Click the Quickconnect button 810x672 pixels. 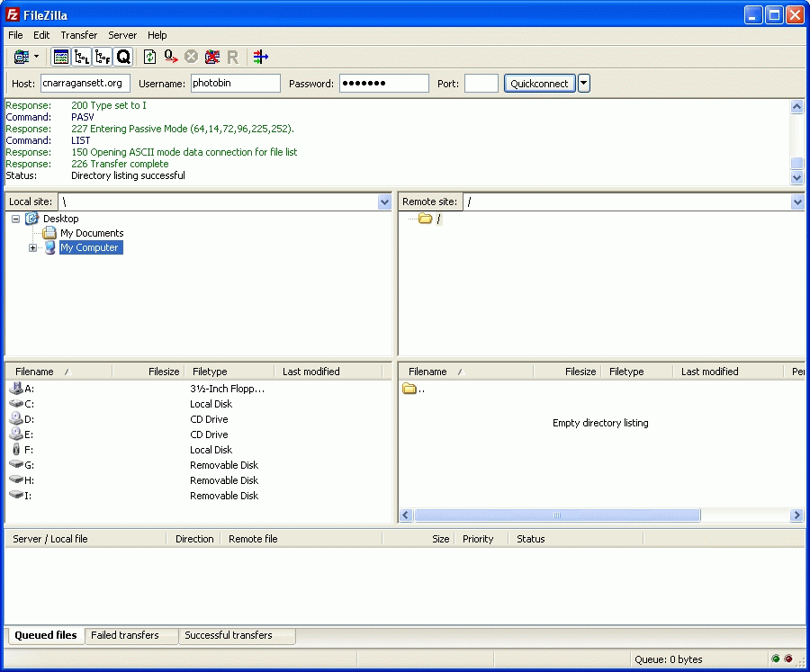539,84
